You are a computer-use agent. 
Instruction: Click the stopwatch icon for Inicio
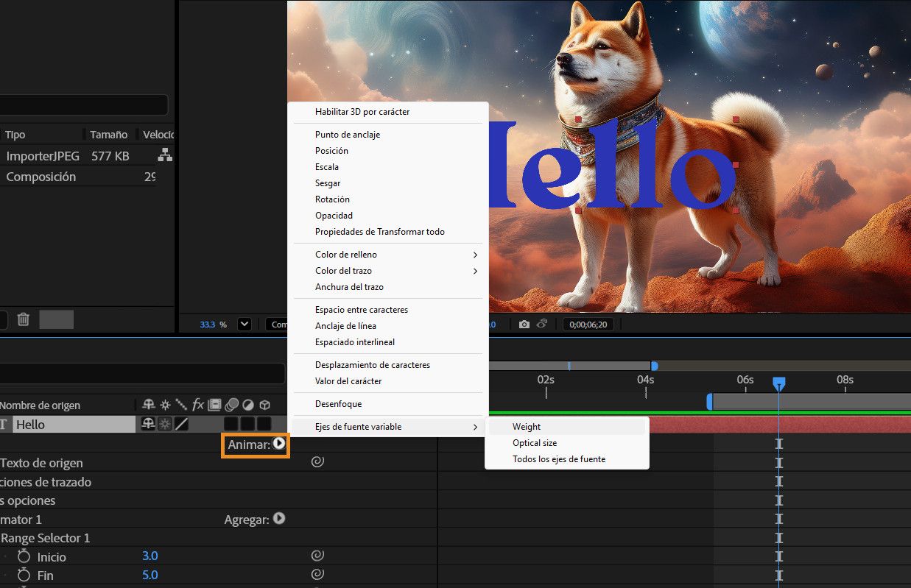24,556
